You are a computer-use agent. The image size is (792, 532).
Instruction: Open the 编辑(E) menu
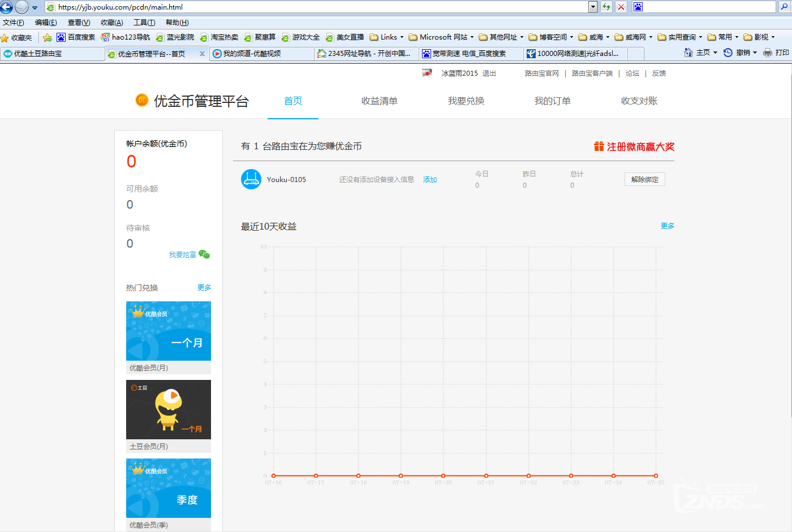click(46, 23)
